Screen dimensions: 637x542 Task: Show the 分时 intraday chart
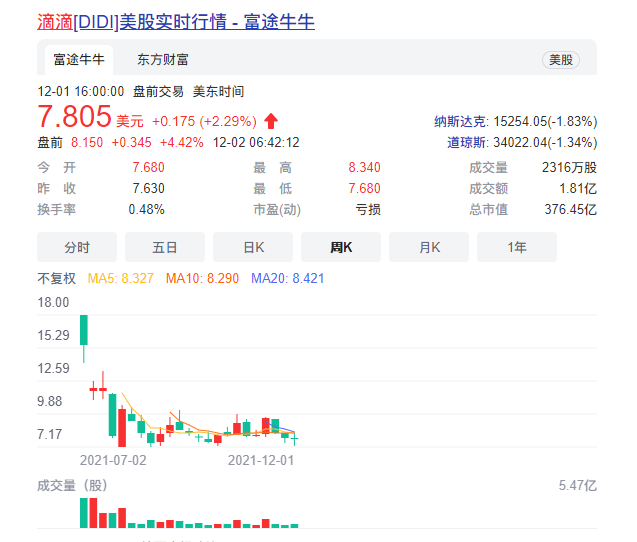click(x=77, y=247)
